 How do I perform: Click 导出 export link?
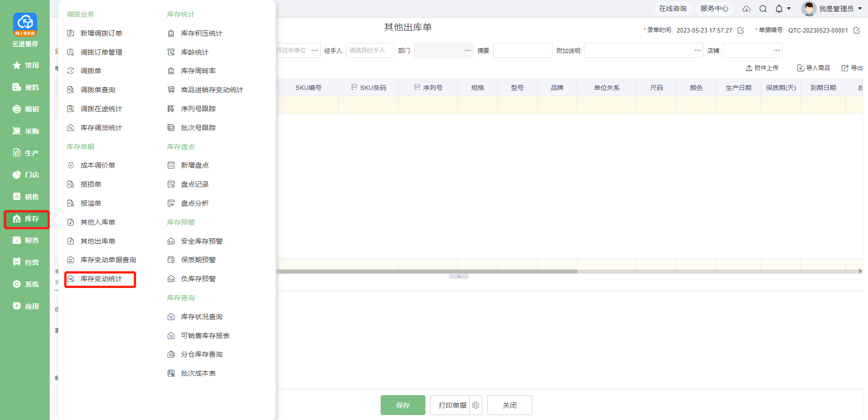point(852,68)
